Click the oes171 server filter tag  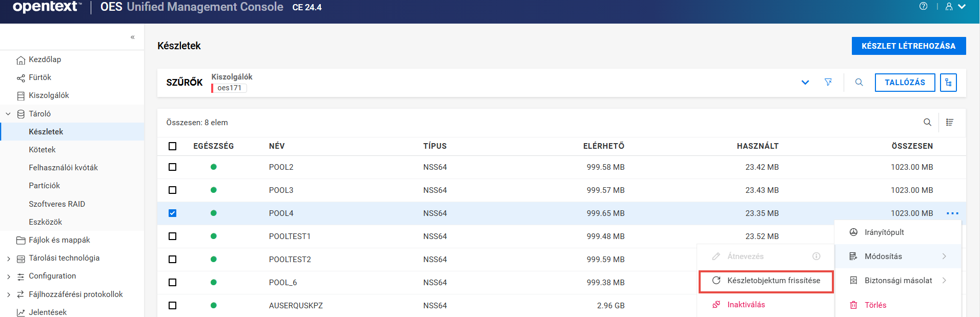(229, 88)
